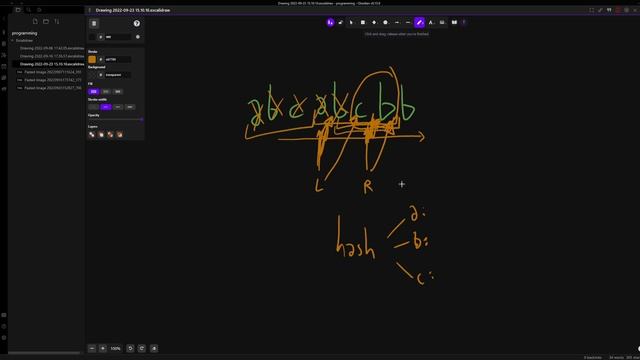Image resolution: width=640 pixels, height=360 pixels.
Task: Switch to the bookmarks sidebar tab
Action: tap(39, 10)
